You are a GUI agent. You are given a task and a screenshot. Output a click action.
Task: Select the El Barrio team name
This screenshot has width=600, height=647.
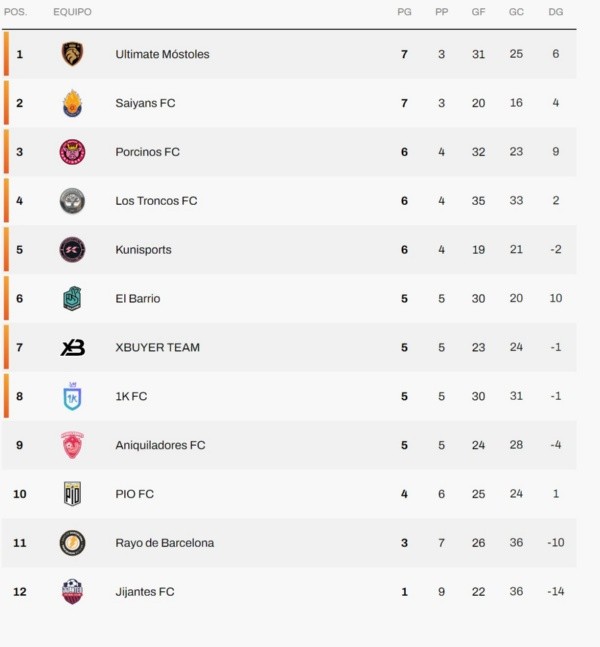pyautogui.click(x=137, y=298)
